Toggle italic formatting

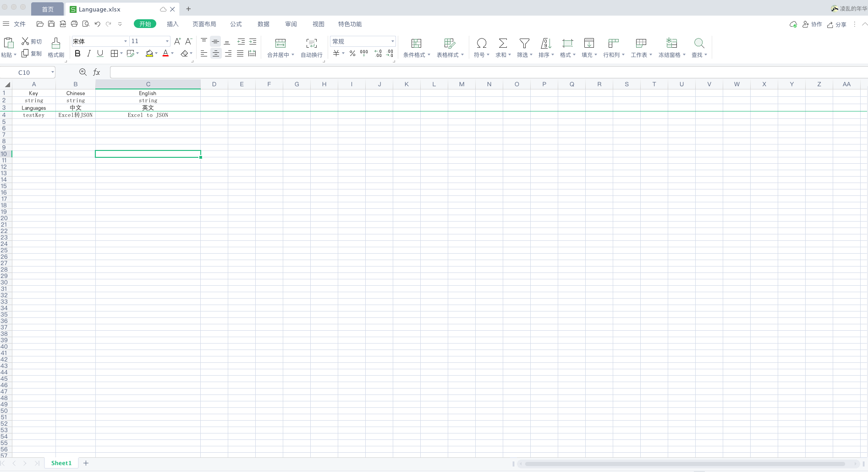(x=89, y=53)
